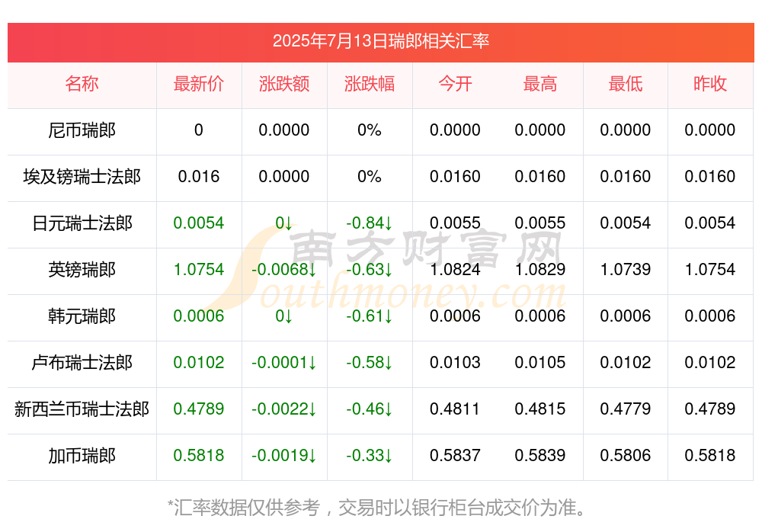Click the 今开 column header
The width and height of the screenshot is (762, 532).
tap(455, 84)
